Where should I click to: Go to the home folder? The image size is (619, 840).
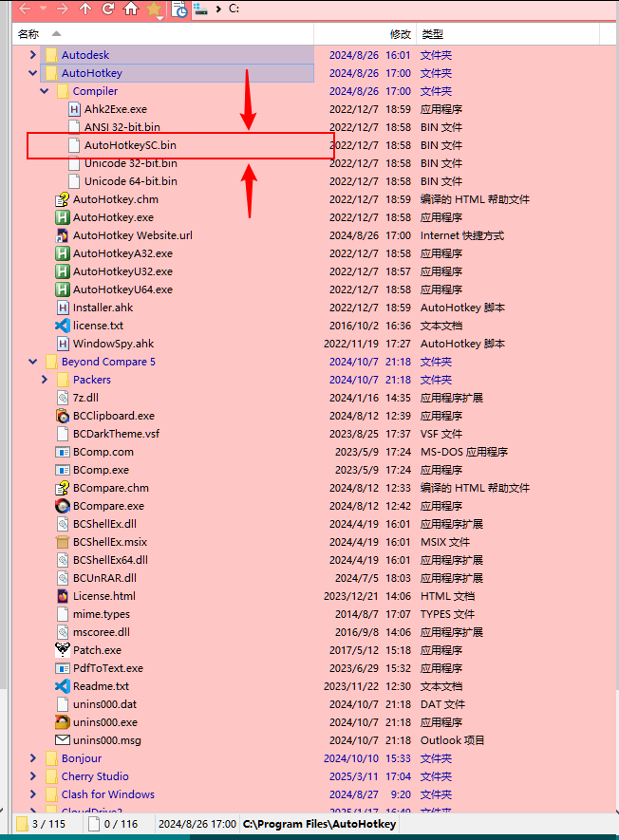click(x=131, y=9)
